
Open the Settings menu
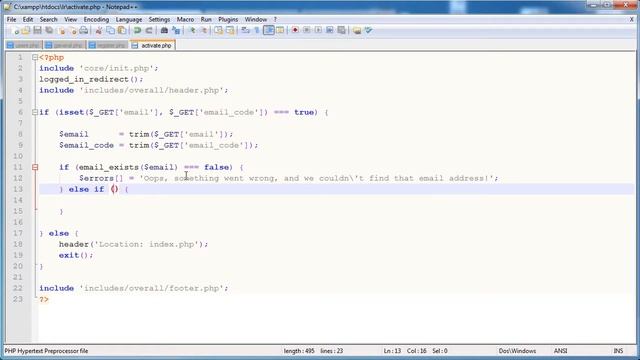[x=159, y=19]
